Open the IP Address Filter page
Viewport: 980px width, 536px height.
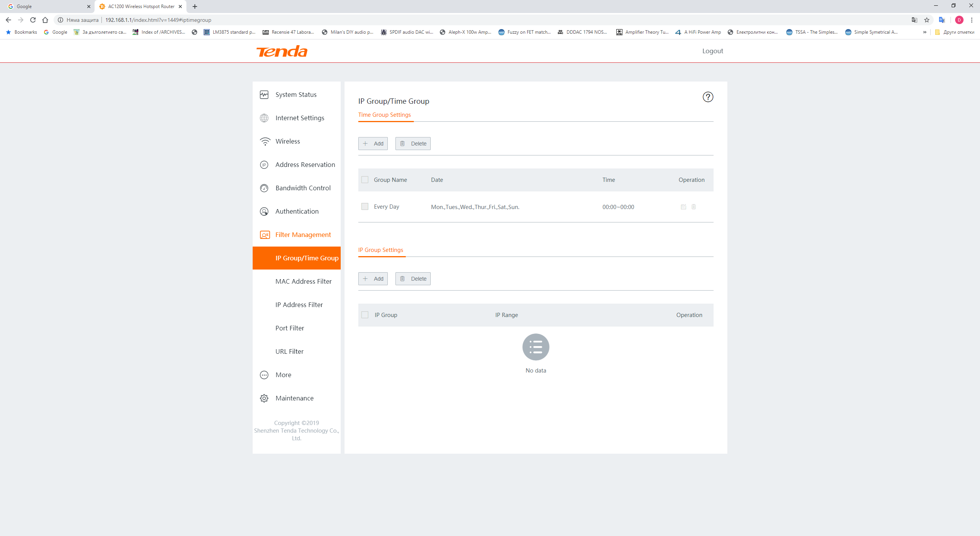[297, 305]
